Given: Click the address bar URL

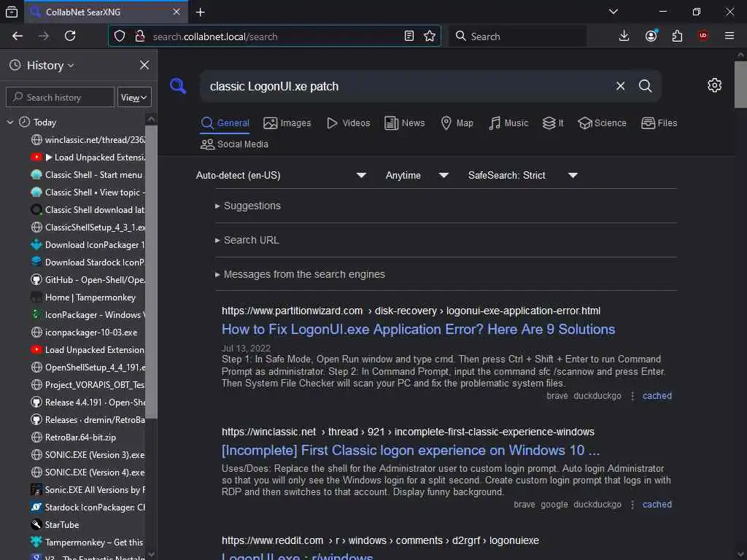Looking at the screenshot, I should pyautogui.click(x=215, y=36).
